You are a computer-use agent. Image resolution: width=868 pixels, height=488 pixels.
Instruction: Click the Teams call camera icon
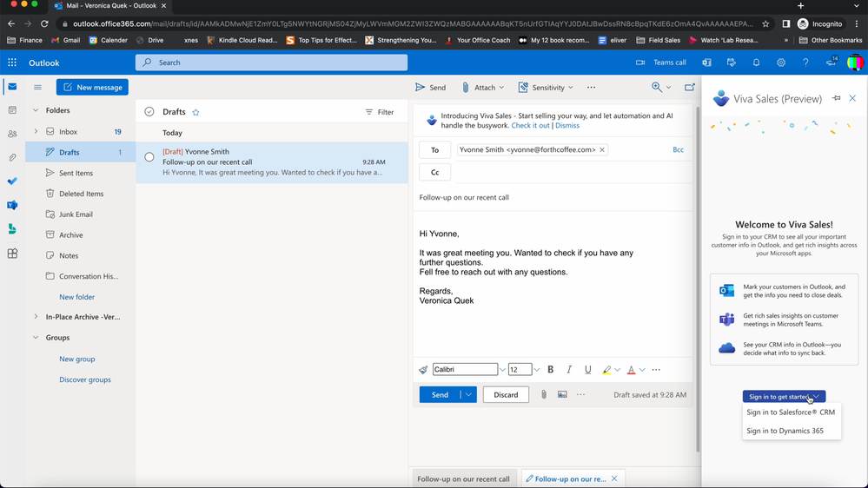coord(640,63)
